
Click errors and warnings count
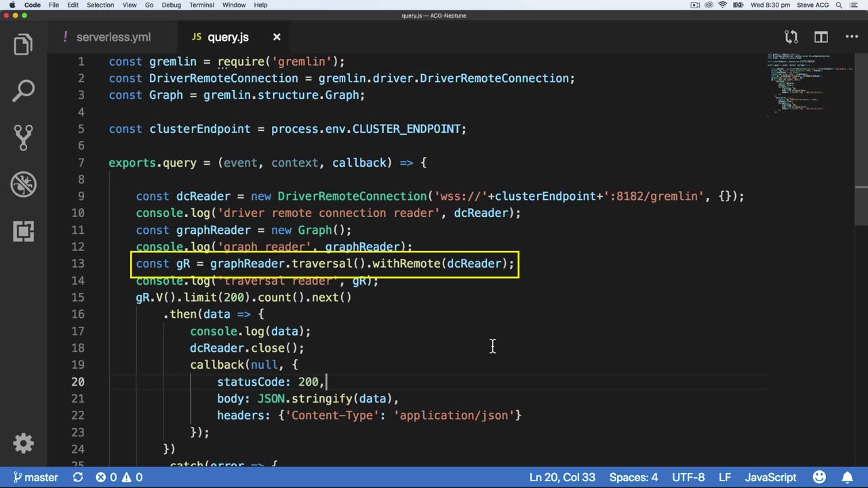pos(119,477)
